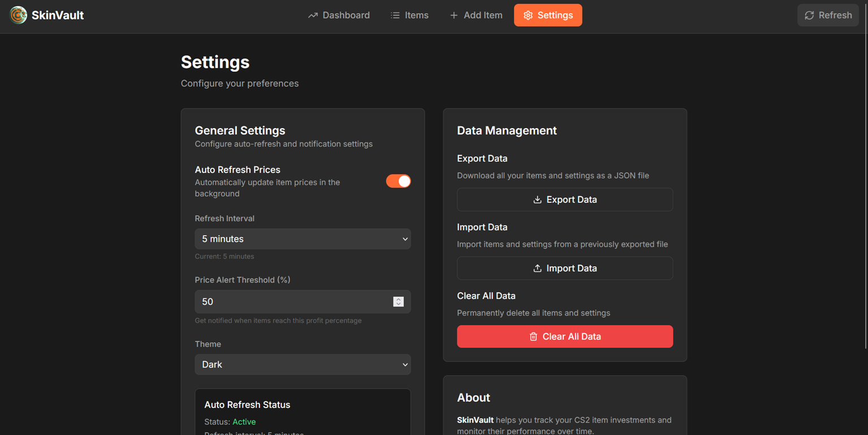Click the SkinVault logo icon

[x=19, y=15]
